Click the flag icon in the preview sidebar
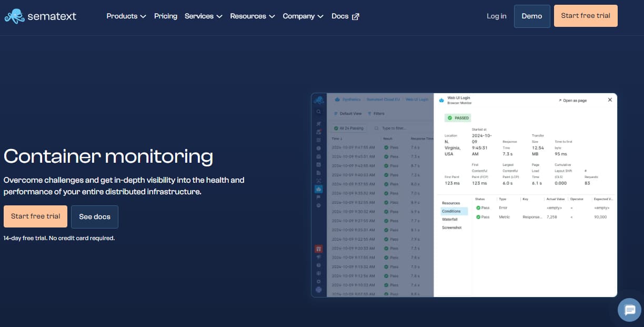 pyautogui.click(x=319, y=197)
